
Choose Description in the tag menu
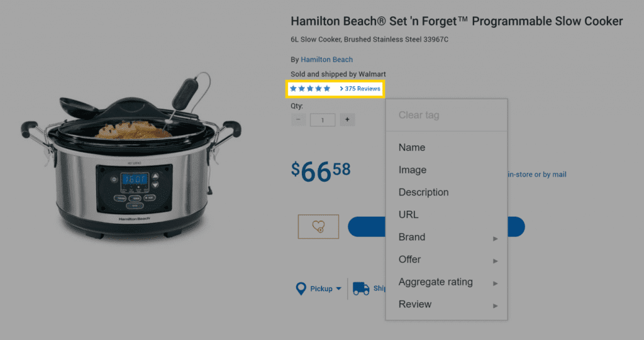tap(423, 192)
